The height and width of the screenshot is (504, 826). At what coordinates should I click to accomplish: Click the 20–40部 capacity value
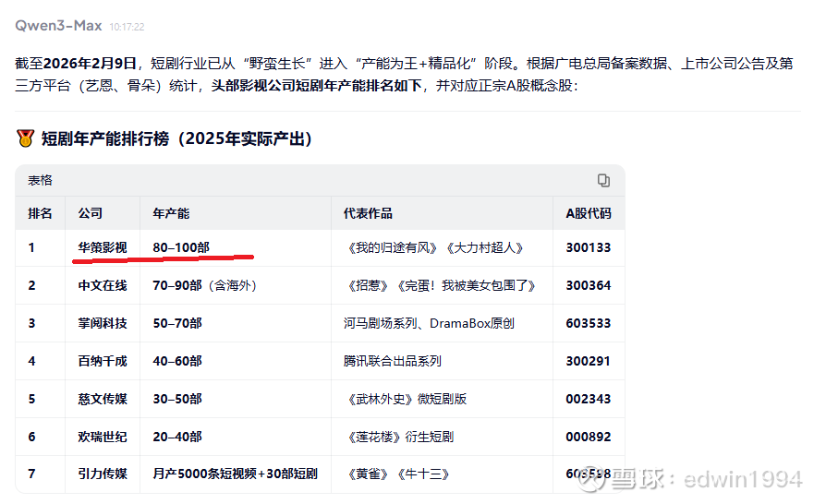click(177, 437)
